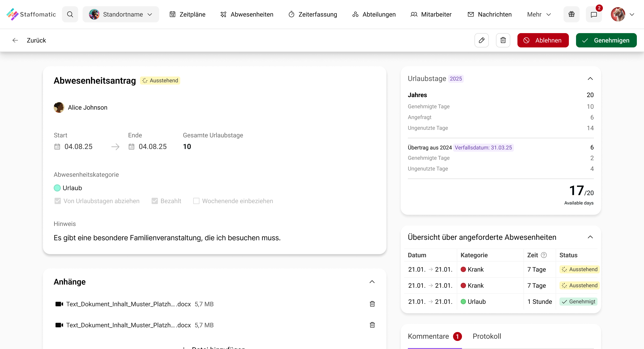
Task: Open the gift icon in the top bar
Action: pos(572,14)
